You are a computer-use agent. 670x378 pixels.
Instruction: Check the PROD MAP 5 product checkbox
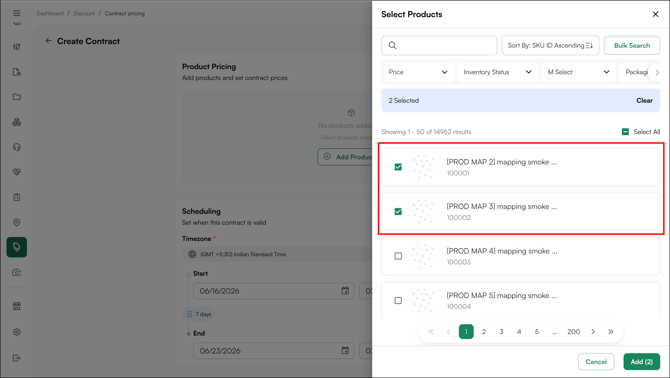[x=398, y=300]
